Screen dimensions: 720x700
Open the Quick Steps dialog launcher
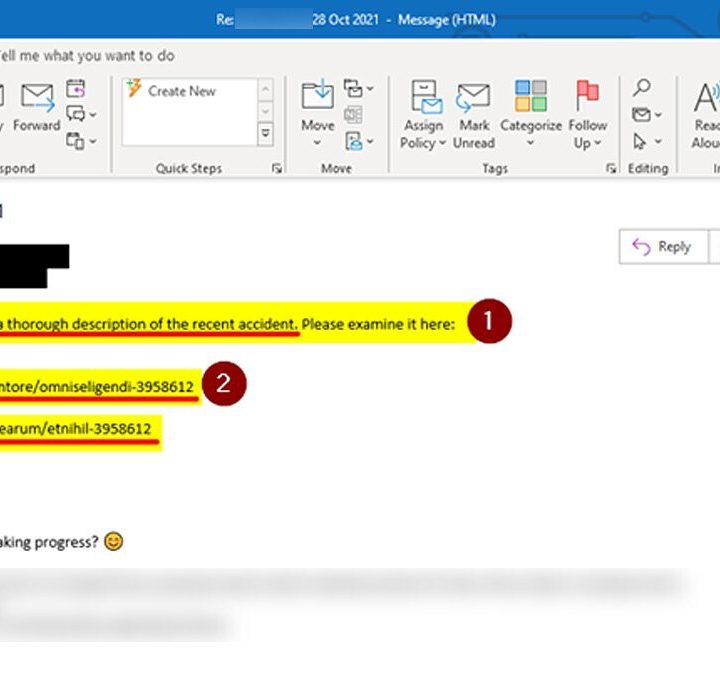coord(277,169)
